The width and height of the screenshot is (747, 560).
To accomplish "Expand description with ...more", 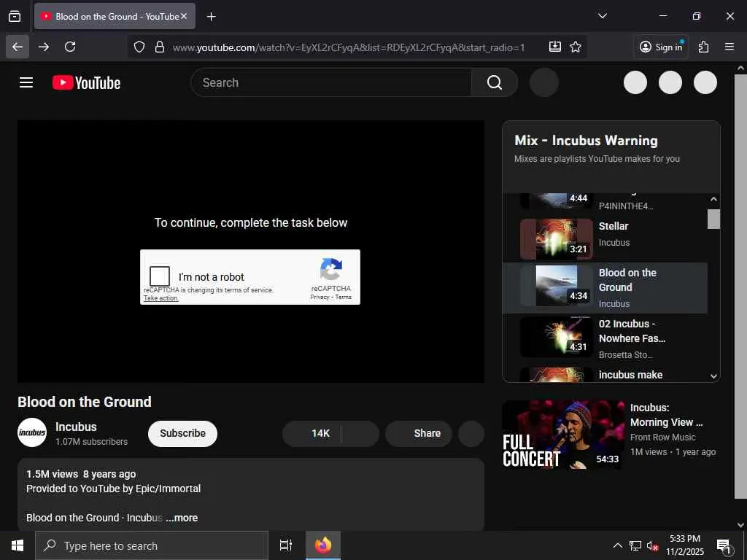I will (x=182, y=518).
